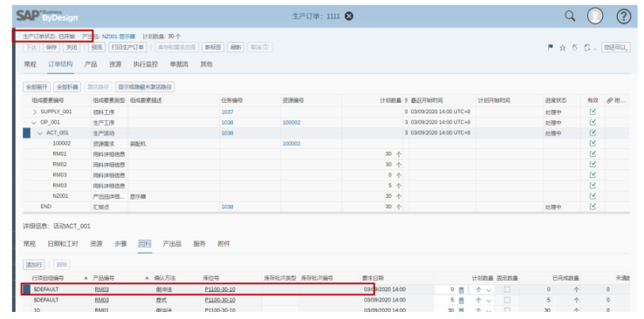
Task: Toggle 固定数量 checkbox in first $DEFAULT row
Action: (x=507, y=289)
